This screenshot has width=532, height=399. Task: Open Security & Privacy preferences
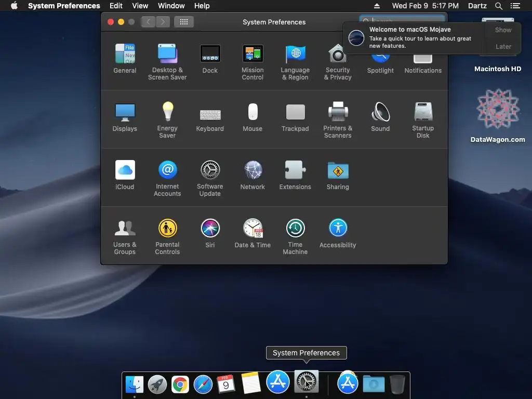point(338,62)
